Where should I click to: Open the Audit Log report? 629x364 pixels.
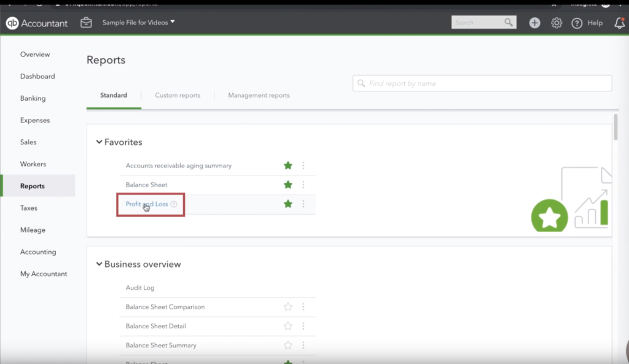(x=140, y=287)
